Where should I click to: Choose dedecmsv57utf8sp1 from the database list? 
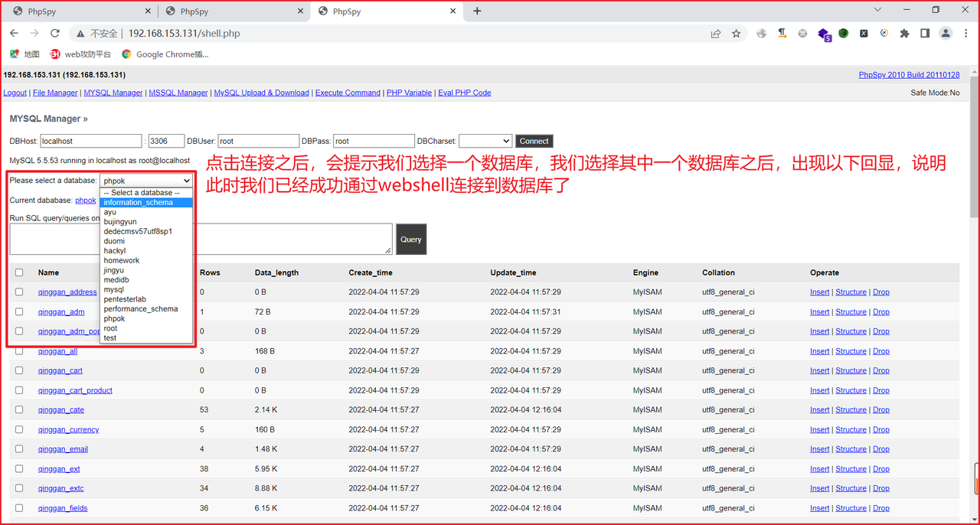click(146, 231)
